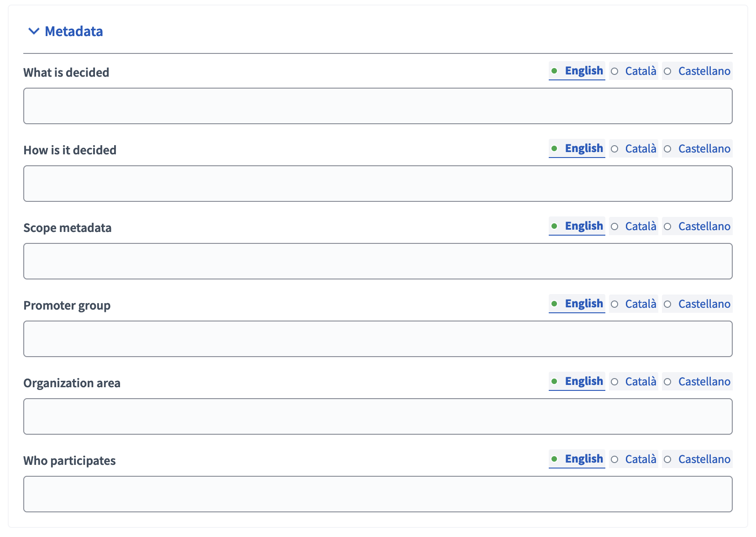Focus the How is it decided field
756x537 pixels.
pyautogui.click(x=378, y=183)
